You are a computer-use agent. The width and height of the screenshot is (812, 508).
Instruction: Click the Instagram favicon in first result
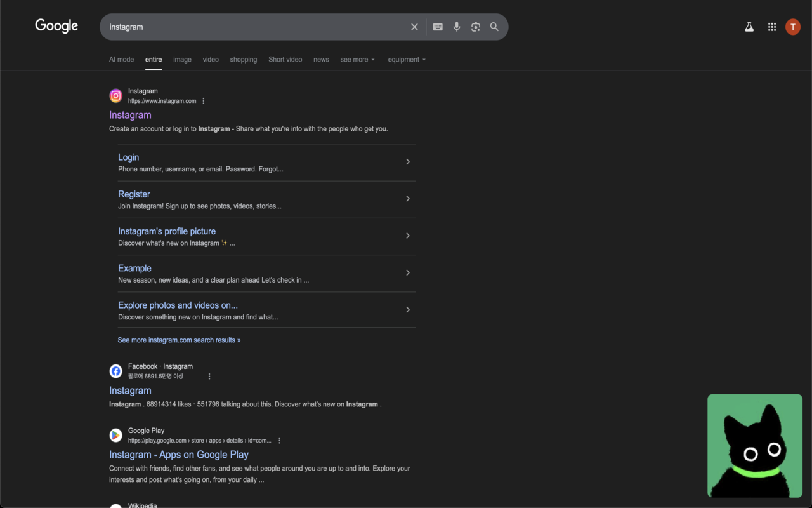(x=115, y=96)
